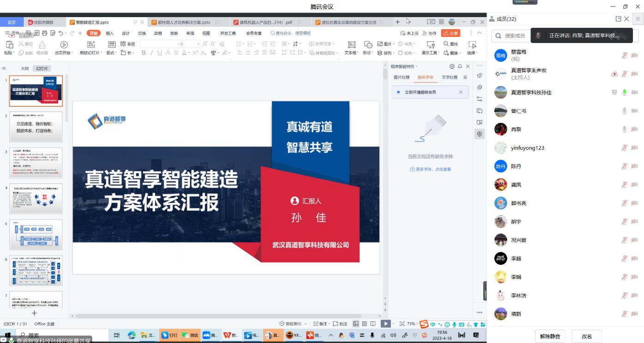Viewport: 644px width, 343px height.
Task: Click the 当页开始 slideshow play icon
Action: tap(64, 44)
